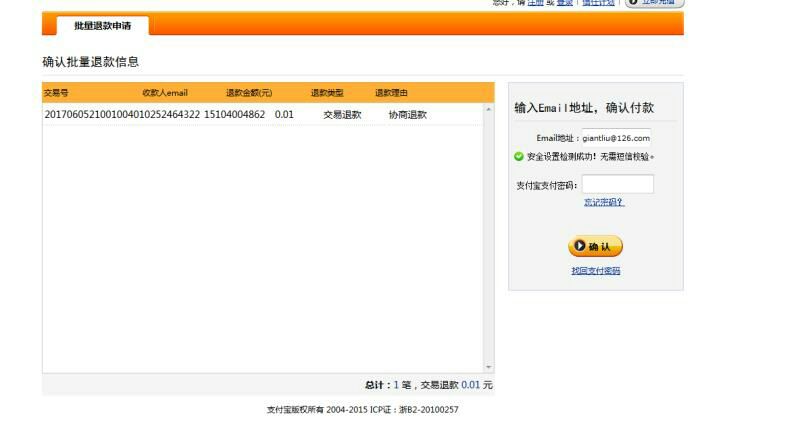
Task: Click the 忘记密码? link
Action: (x=604, y=202)
